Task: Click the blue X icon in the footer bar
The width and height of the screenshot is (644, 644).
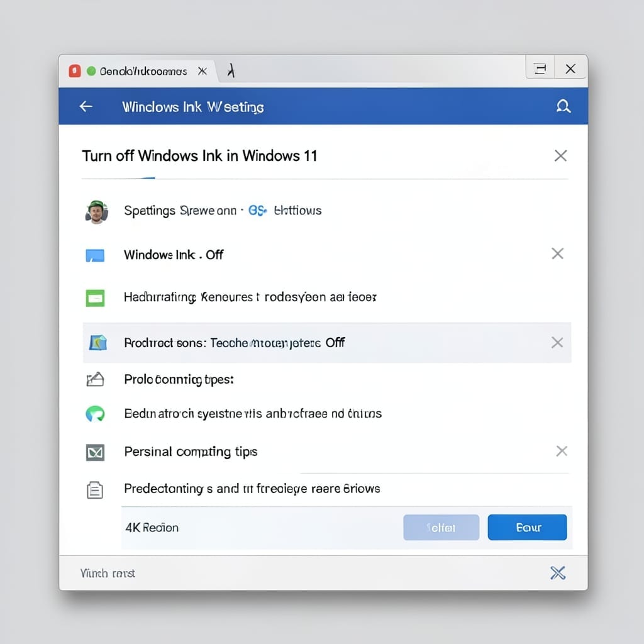Action: (x=558, y=572)
